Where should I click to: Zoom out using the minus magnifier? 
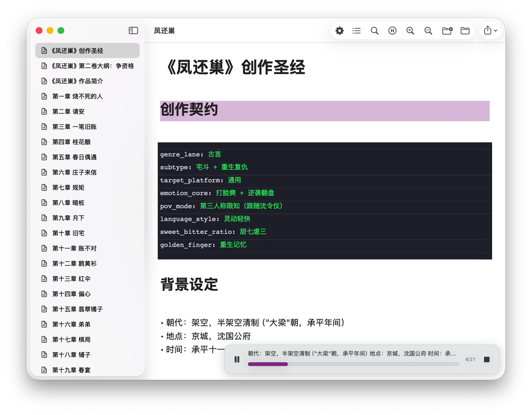(428, 31)
